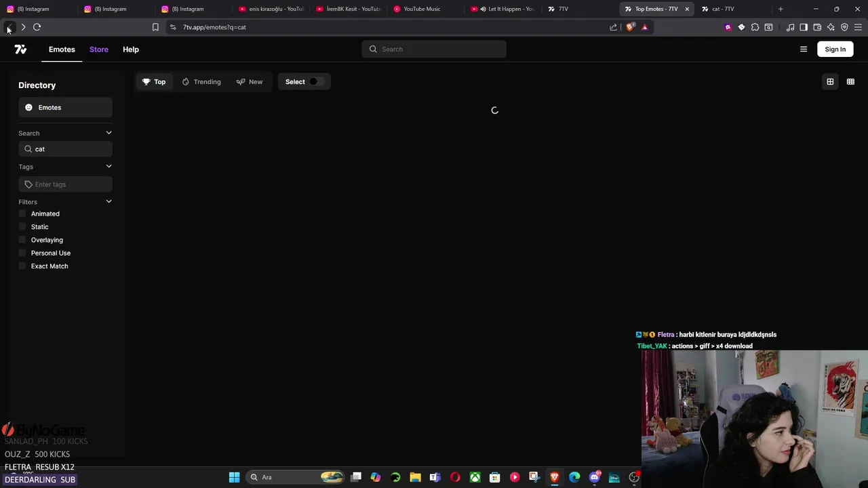Screen dimensions: 868x488
Task: Collapse the Search section chevron
Action: coord(108,133)
